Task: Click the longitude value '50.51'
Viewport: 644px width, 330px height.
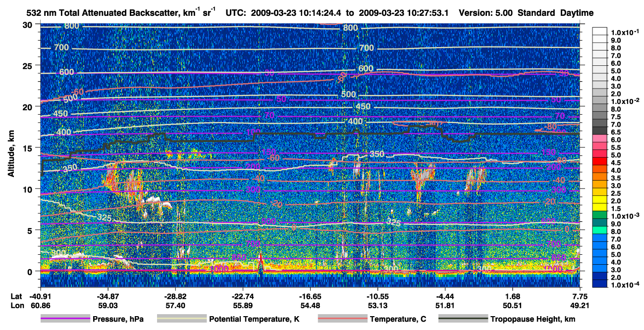Action: [513, 305]
